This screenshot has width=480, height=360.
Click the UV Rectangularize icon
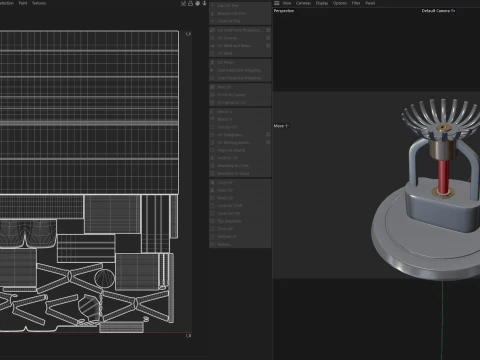tap(212, 142)
